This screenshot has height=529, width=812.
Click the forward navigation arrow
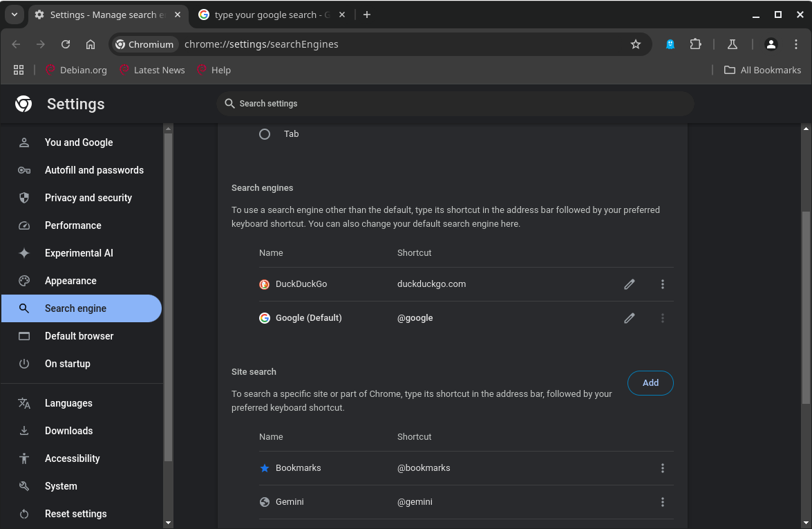tap(41, 44)
